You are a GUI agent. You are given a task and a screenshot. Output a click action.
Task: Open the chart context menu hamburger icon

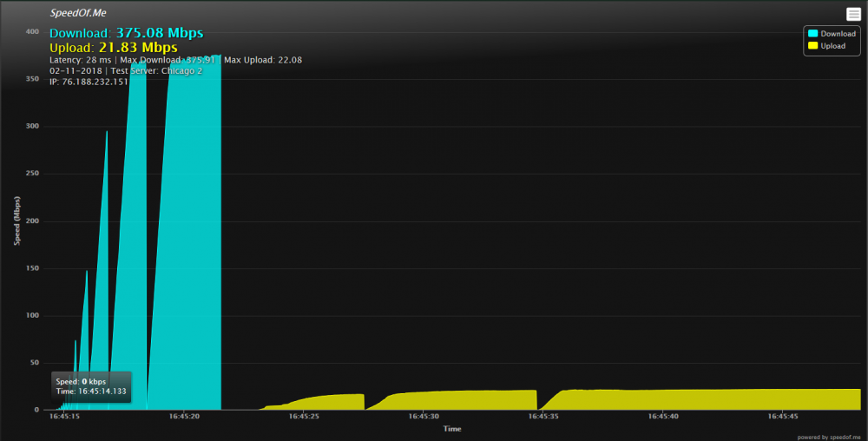pyautogui.click(x=853, y=14)
